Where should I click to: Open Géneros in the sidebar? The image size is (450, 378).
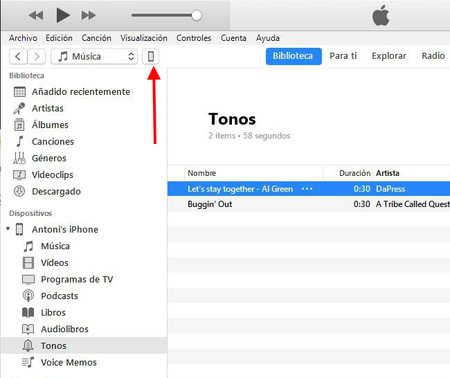pos(49,158)
